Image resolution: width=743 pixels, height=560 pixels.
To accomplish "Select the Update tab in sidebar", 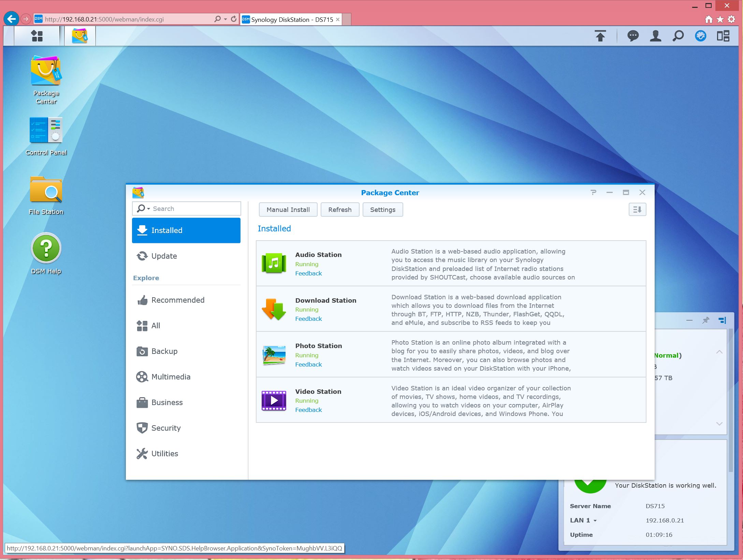I will (164, 256).
